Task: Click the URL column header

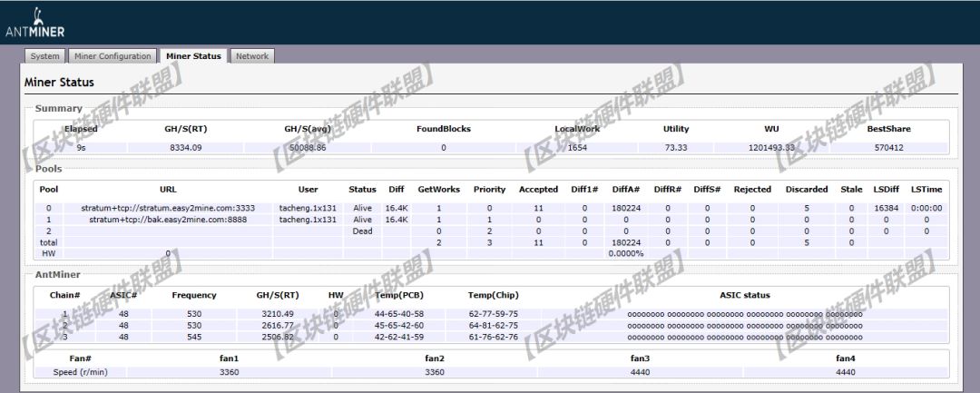Action: [x=168, y=190]
